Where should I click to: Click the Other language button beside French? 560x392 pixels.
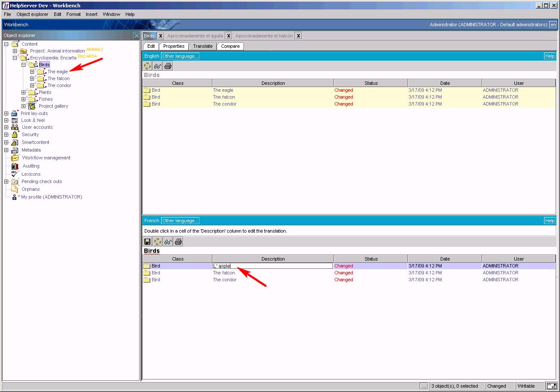pyautogui.click(x=180, y=220)
